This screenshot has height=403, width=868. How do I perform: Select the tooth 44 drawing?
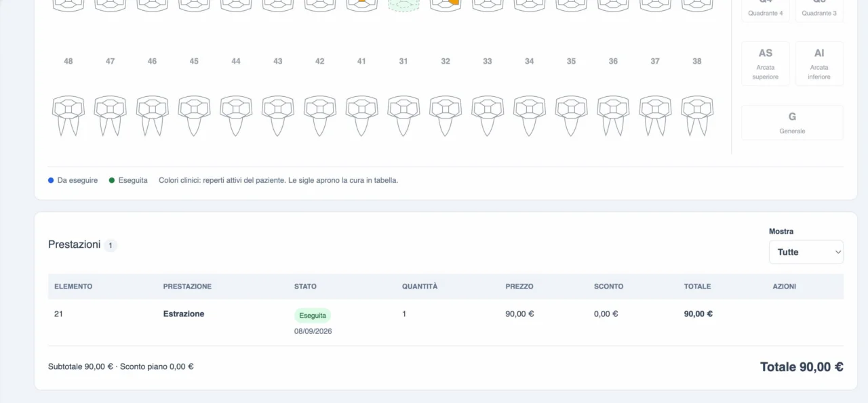pos(236,116)
